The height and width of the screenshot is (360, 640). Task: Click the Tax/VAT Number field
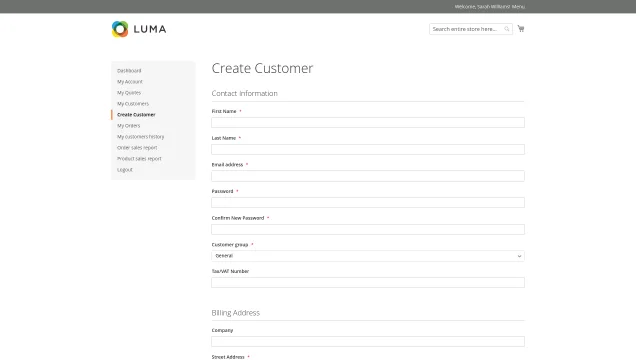click(x=368, y=282)
